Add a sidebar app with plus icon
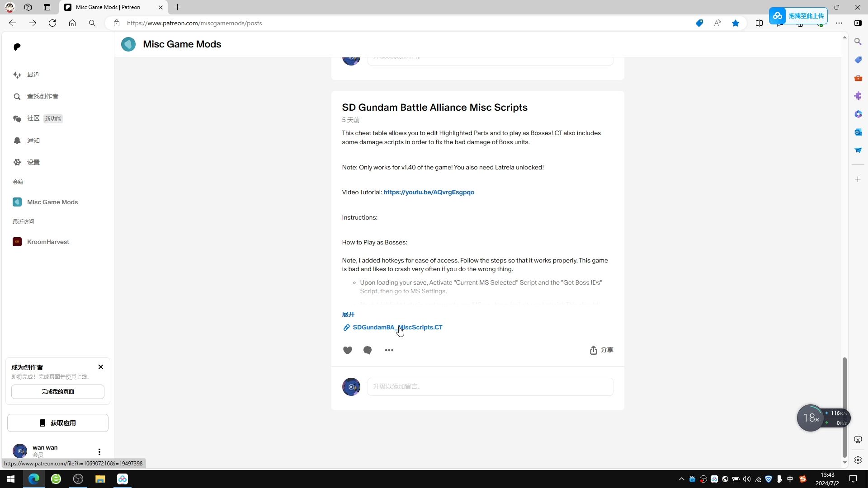This screenshot has width=868, height=488. pyautogui.click(x=858, y=180)
